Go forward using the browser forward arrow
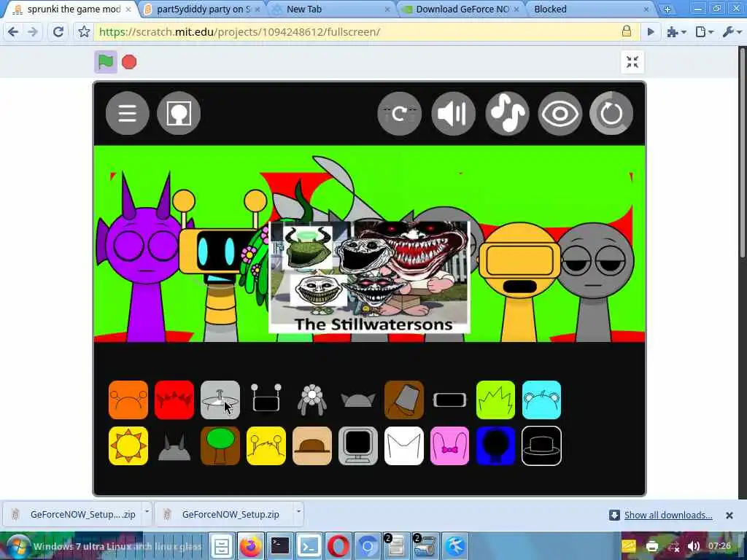 (x=33, y=32)
